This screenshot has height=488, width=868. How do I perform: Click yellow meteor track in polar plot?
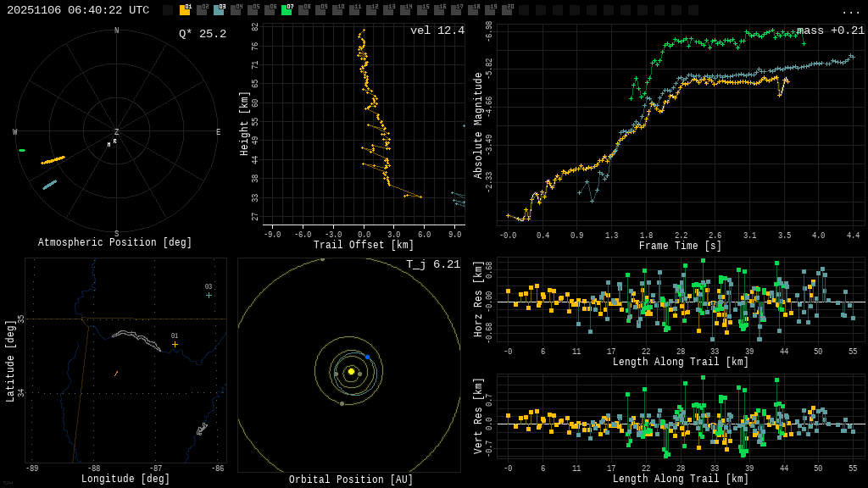point(53,159)
